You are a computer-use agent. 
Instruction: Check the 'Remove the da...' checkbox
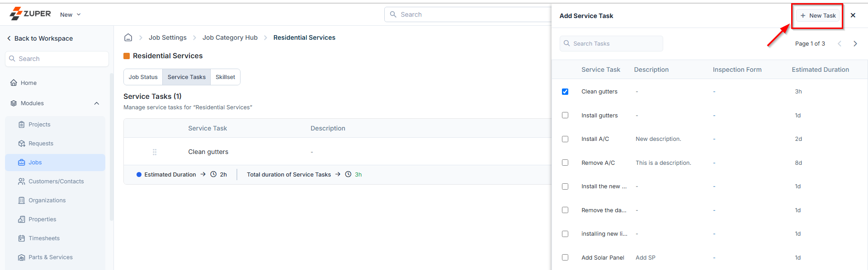[565, 210]
